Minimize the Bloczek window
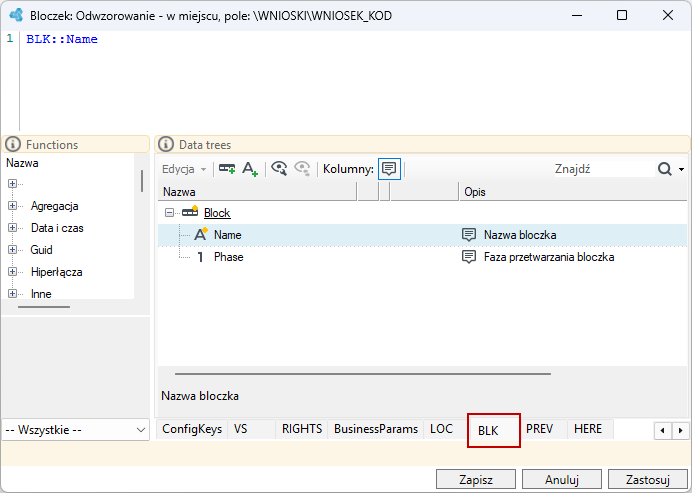Screen dimensions: 692x493 coord(577,15)
